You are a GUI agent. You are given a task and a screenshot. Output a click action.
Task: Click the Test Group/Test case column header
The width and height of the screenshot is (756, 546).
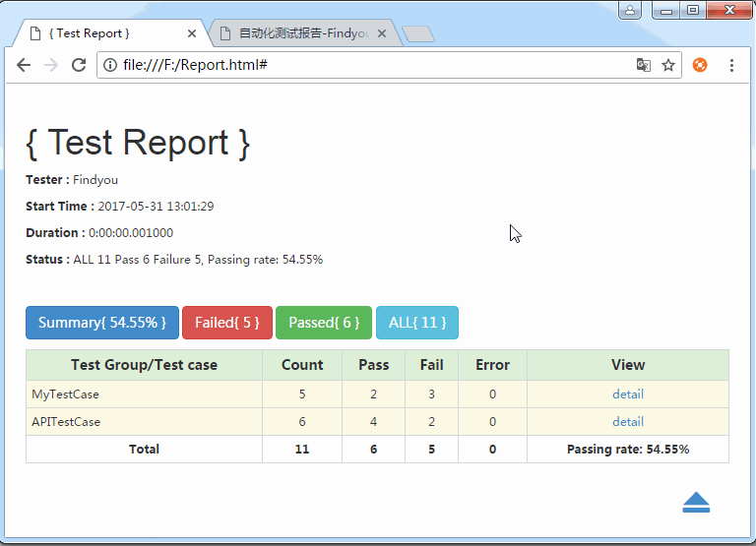(x=144, y=365)
